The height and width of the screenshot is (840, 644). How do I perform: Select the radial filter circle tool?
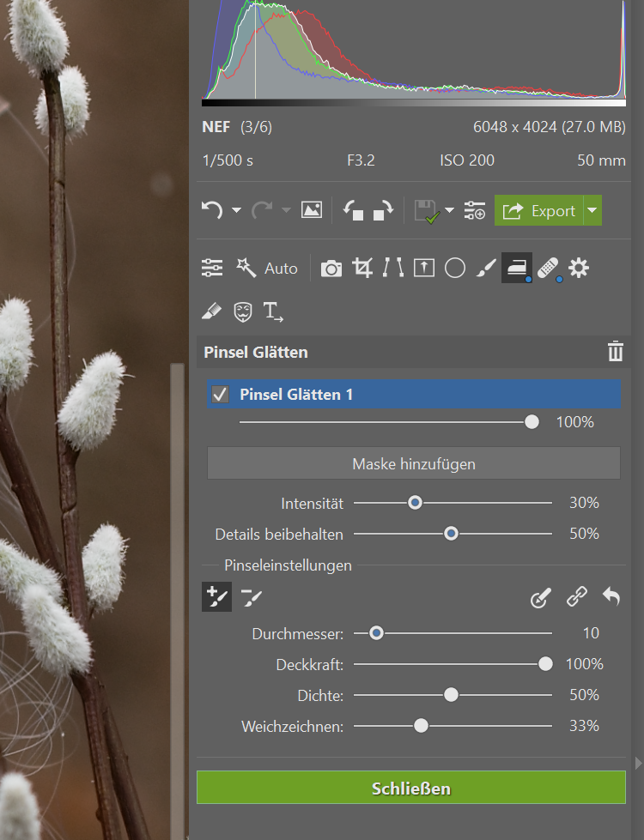tap(455, 268)
